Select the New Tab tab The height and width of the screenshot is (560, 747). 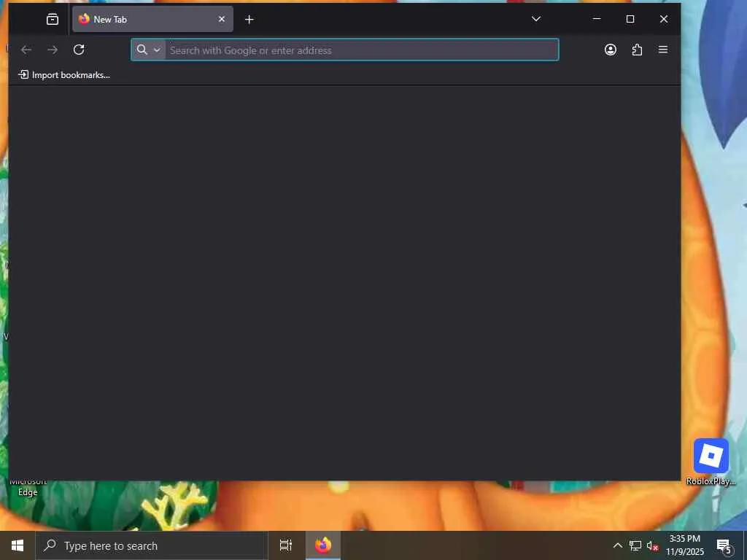[x=152, y=19]
